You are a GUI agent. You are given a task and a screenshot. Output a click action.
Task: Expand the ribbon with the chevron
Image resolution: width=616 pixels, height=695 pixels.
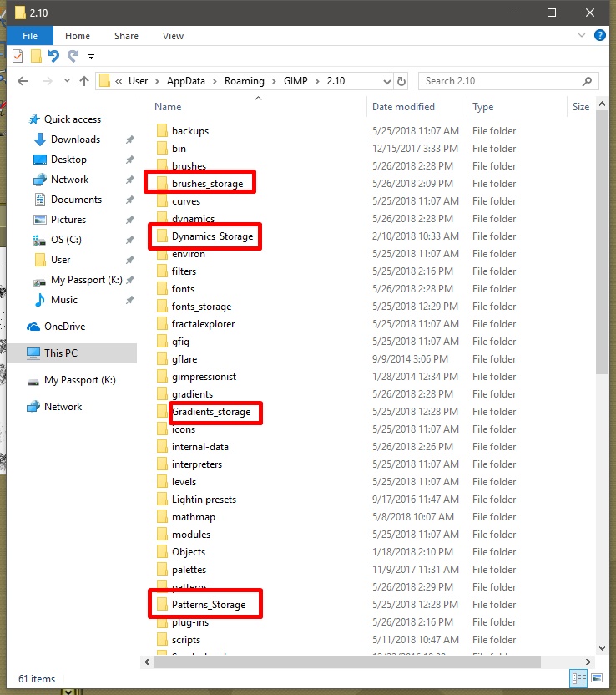tap(582, 35)
